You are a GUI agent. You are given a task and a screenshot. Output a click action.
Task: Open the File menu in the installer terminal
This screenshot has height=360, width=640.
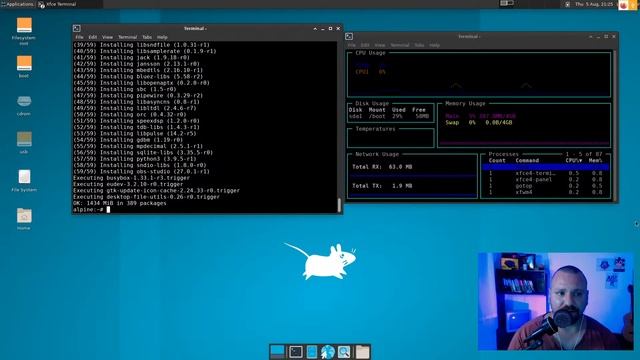coord(79,37)
